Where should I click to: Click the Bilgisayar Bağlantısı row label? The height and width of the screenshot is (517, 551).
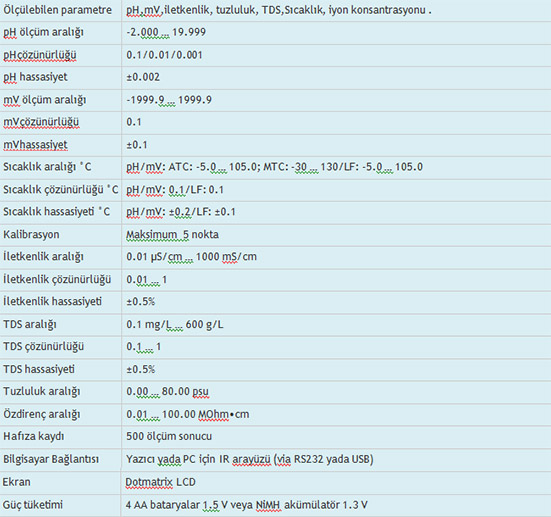51,459
